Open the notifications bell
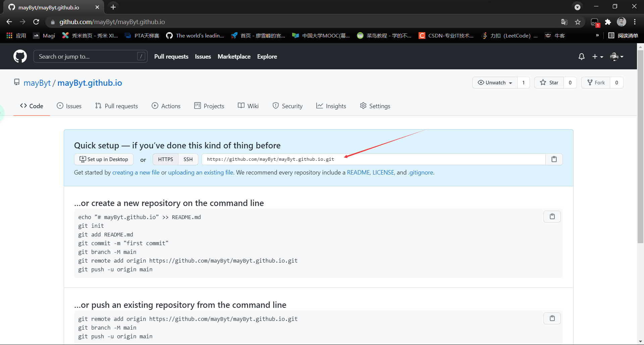The height and width of the screenshot is (345, 644). click(x=582, y=57)
